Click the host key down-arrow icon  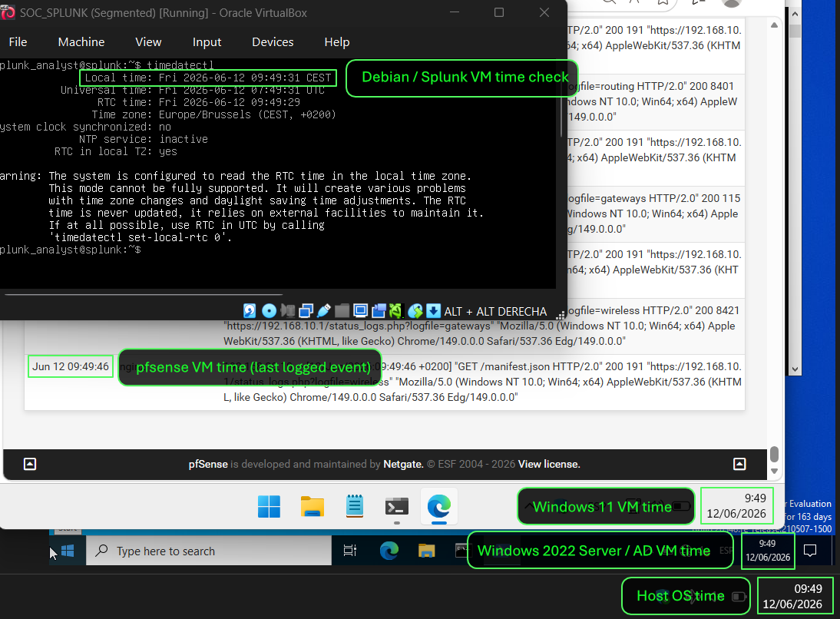pyautogui.click(x=433, y=311)
